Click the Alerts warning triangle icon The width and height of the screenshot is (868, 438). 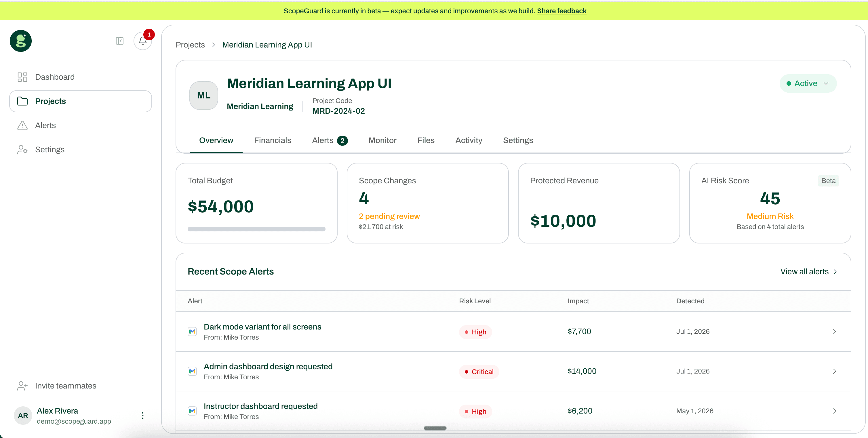(x=22, y=125)
